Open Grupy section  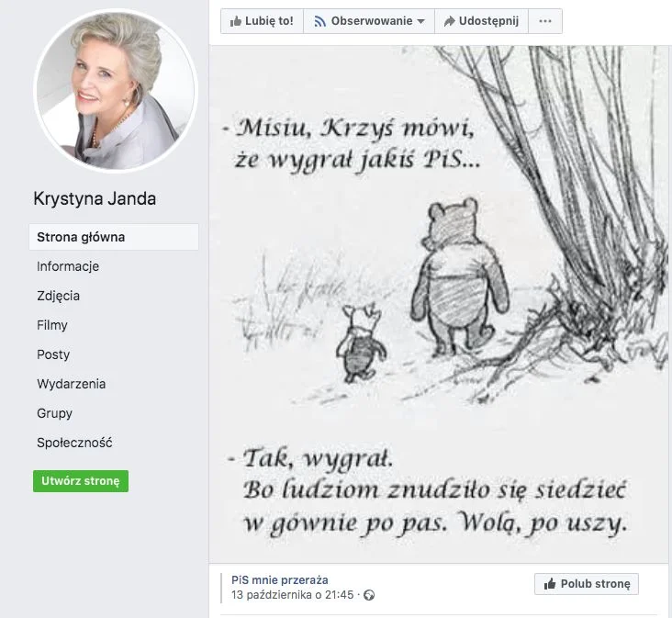[x=54, y=413]
